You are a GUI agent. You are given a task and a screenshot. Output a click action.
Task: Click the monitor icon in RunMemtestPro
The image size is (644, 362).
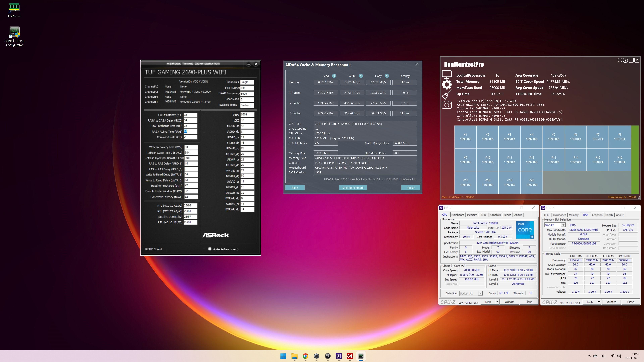point(446,74)
